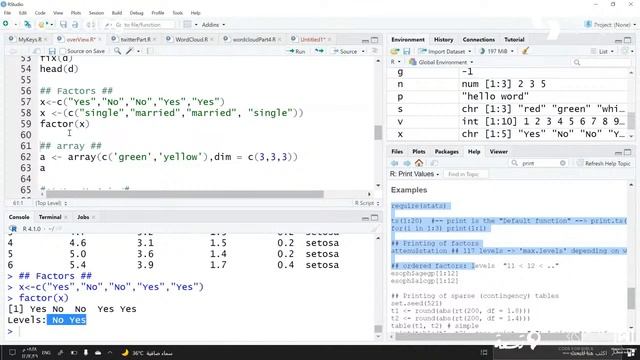Switch to the WordCloud.R editor tab
This screenshot has width=640, height=360.
click(191, 40)
